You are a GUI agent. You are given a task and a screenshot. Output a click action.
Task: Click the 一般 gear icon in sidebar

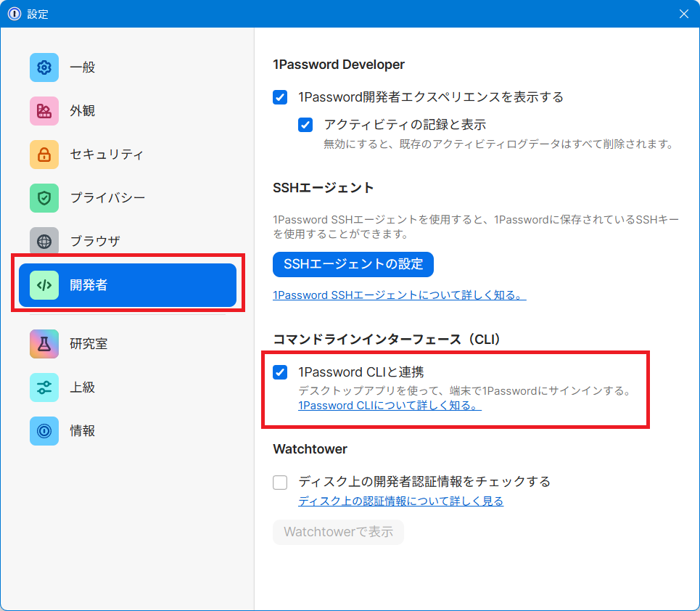point(44,67)
